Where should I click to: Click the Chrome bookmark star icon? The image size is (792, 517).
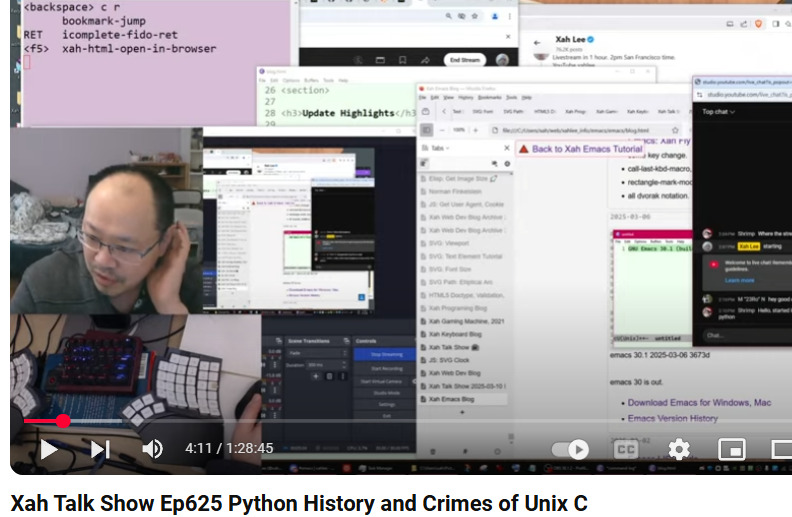click(474, 16)
